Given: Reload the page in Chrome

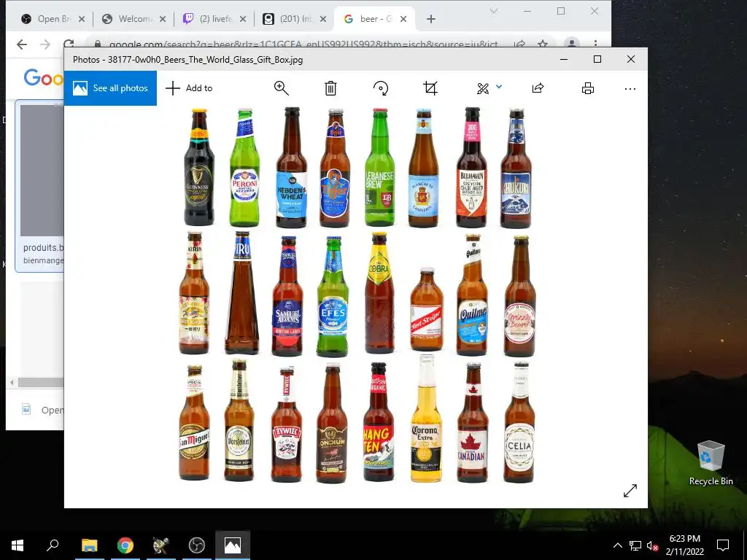Looking at the screenshot, I should pyautogui.click(x=69, y=44).
